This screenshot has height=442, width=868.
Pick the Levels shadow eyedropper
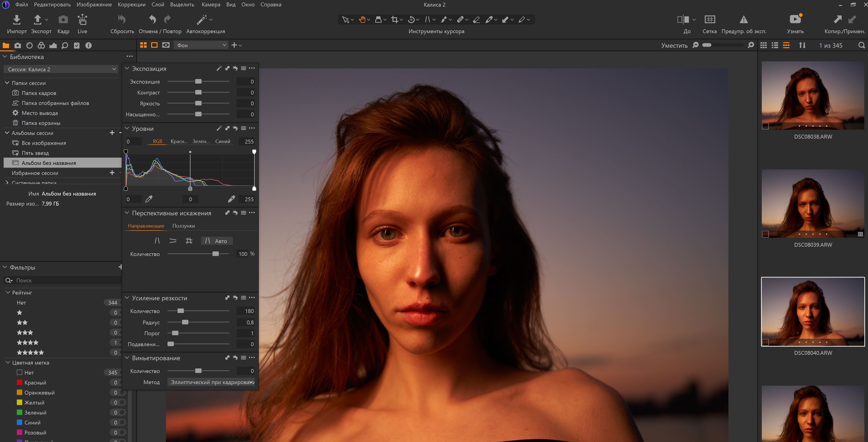coord(149,199)
